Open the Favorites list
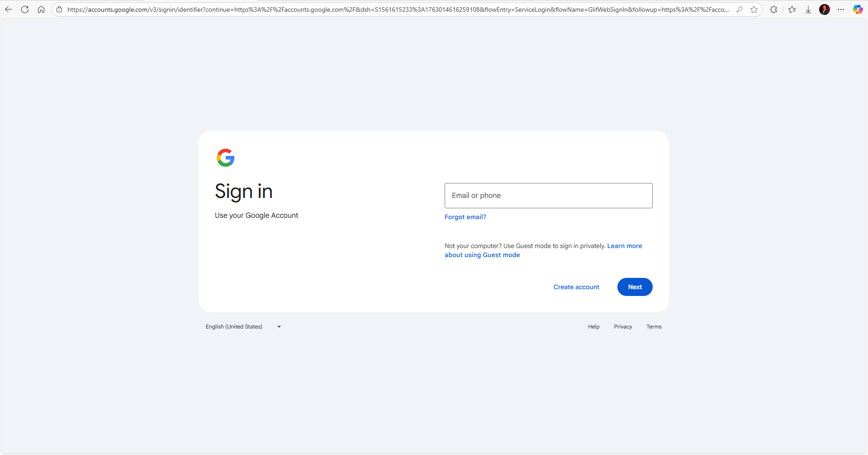 (792, 9)
